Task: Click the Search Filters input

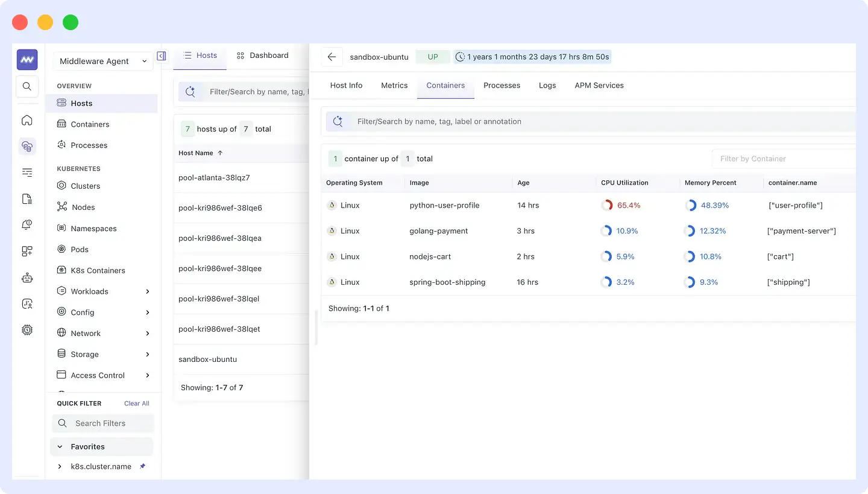Action: click(103, 423)
